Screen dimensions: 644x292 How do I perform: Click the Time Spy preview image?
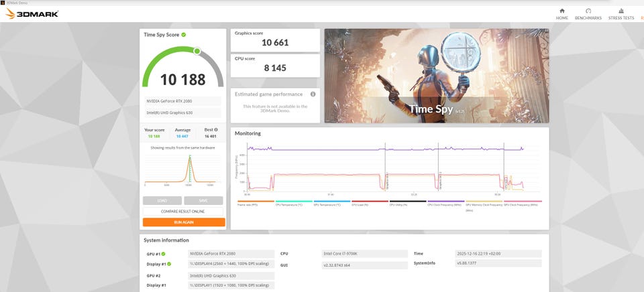pyautogui.click(x=437, y=76)
